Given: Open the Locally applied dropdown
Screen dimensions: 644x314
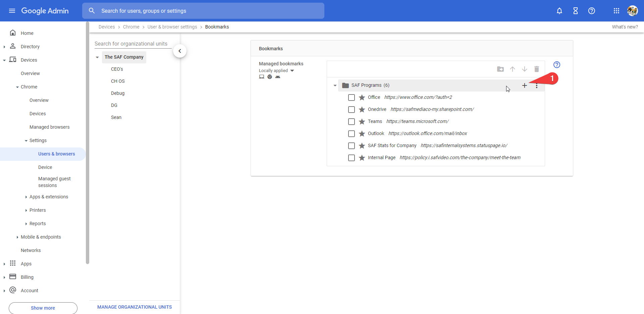Looking at the screenshot, I should (276, 71).
